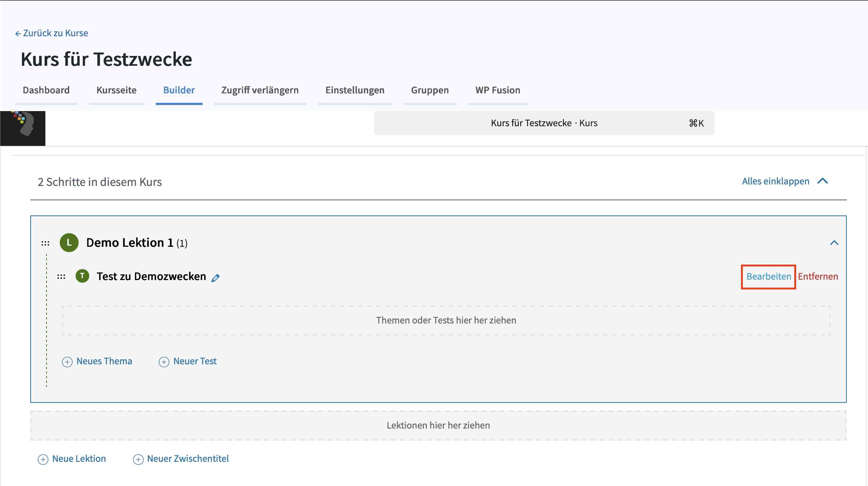Click the 2 Schritte in diesem Kurs text

click(100, 182)
